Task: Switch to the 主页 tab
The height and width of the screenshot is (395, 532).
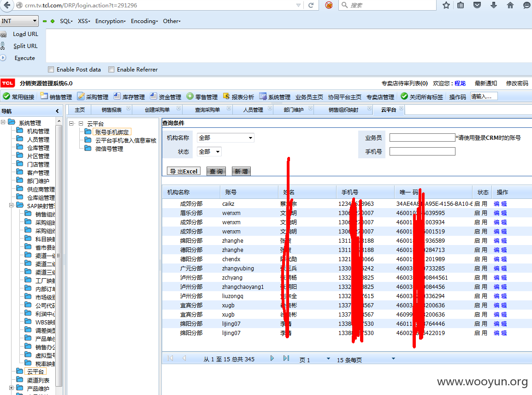Action: 80,110
